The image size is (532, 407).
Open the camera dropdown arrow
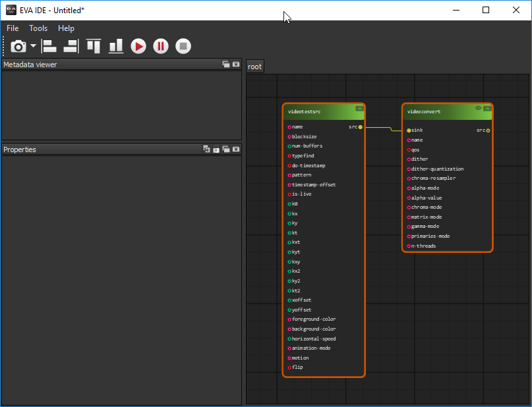[33, 46]
